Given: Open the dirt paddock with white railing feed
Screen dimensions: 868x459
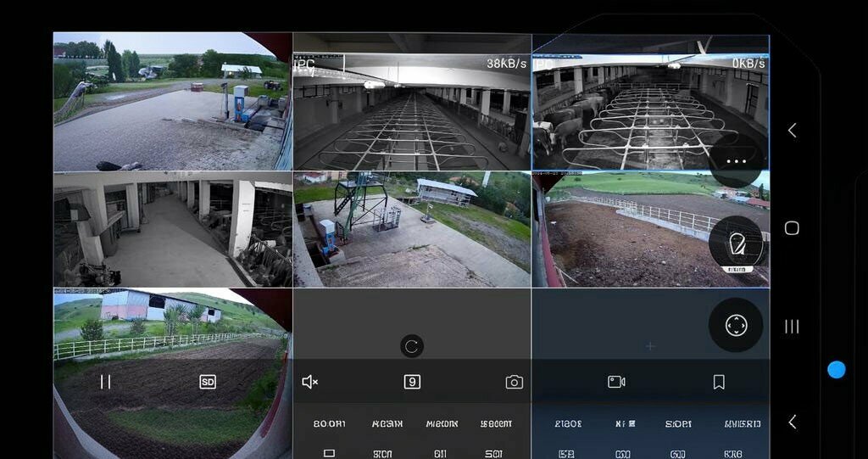Looking at the screenshot, I should [650, 229].
